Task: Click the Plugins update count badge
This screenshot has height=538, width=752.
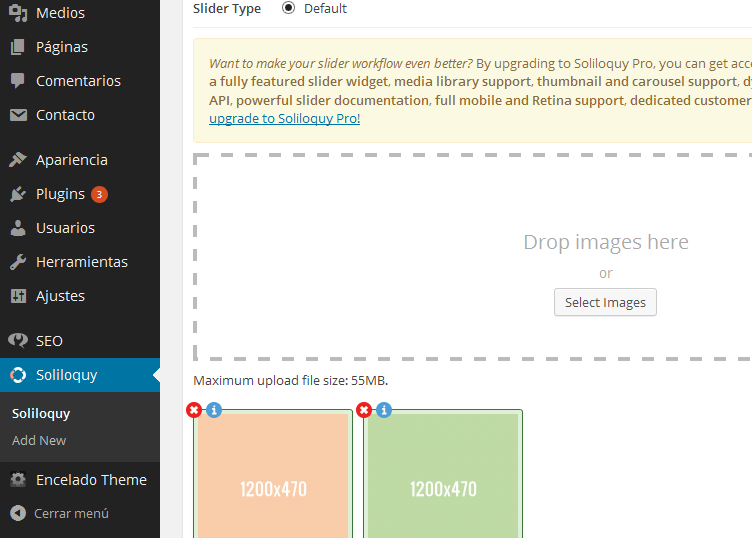Action: pos(99,194)
